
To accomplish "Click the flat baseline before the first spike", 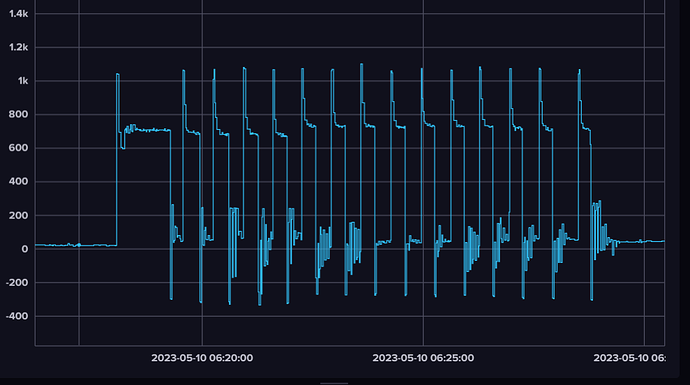I will [76, 245].
